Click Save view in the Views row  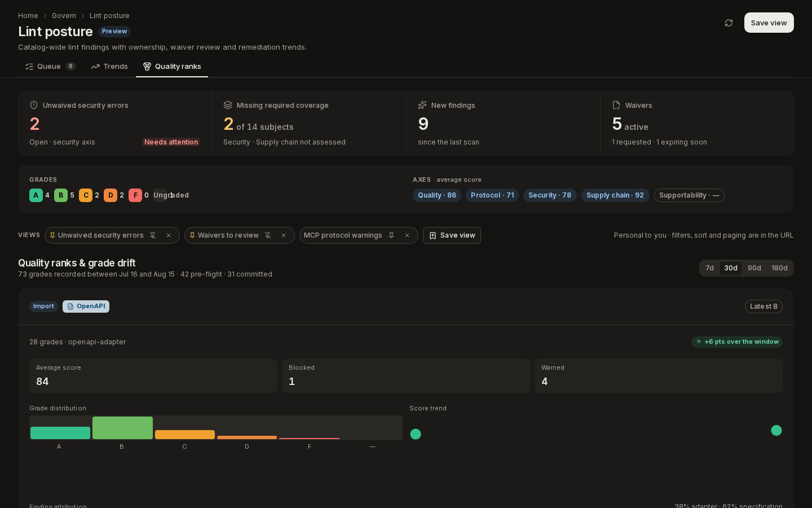452,235
